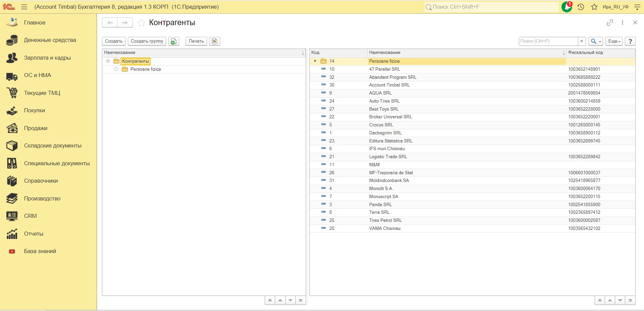644x311 pixels.
Task: Open history clock icon
Action: (581, 7)
